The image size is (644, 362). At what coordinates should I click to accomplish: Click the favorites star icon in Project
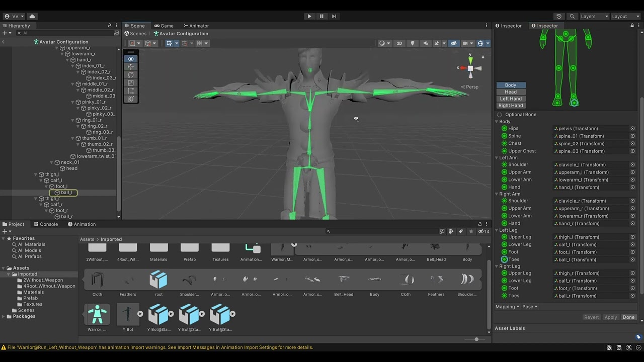(x=471, y=231)
